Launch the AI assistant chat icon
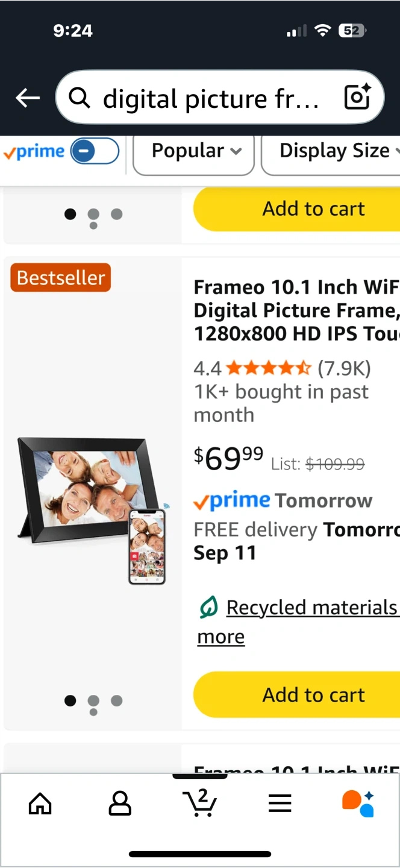 pos(358,803)
